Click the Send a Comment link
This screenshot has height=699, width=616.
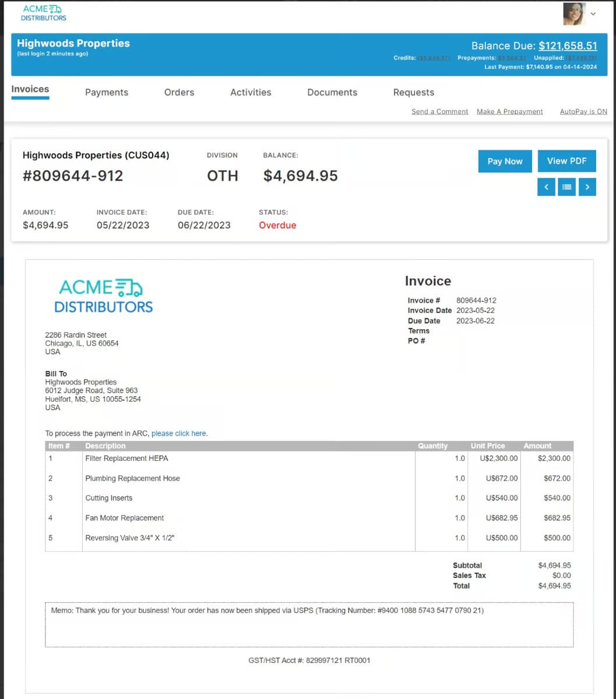tap(440, 111)
